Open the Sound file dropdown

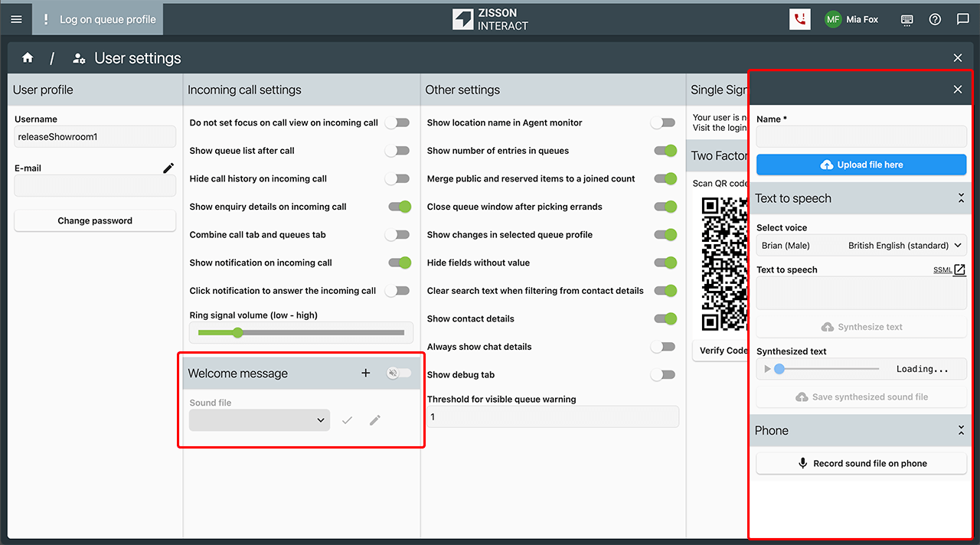tap(260, 420)
